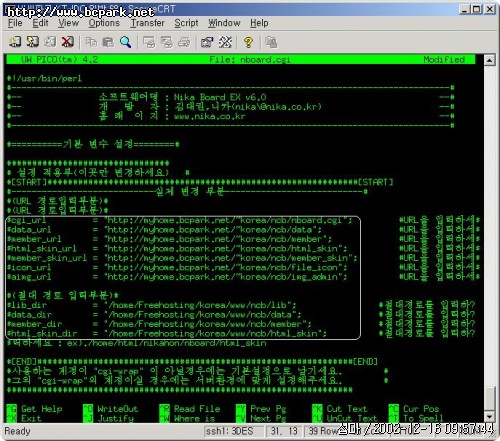500x441 pixels.
Task: Click the '$data_url' variable line
Action: click(x=164, y=230)
